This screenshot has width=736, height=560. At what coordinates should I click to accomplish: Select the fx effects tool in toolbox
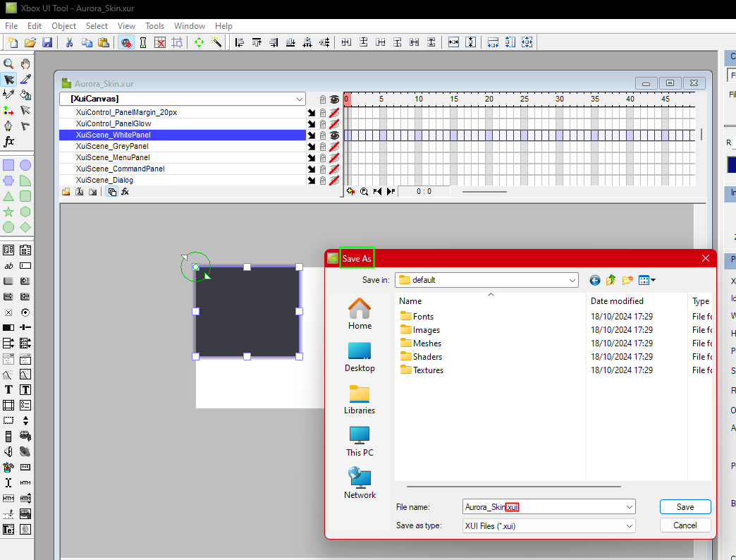click(8, 141)
